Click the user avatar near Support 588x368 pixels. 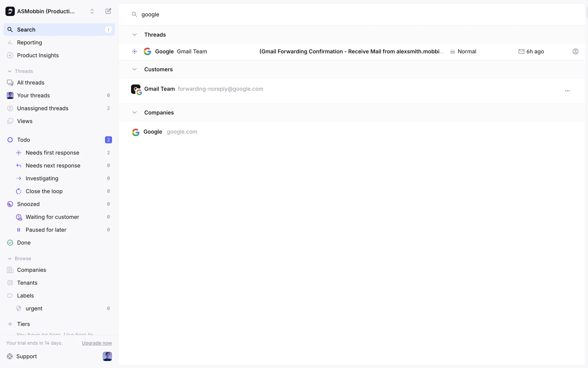(x=107, y=356)
